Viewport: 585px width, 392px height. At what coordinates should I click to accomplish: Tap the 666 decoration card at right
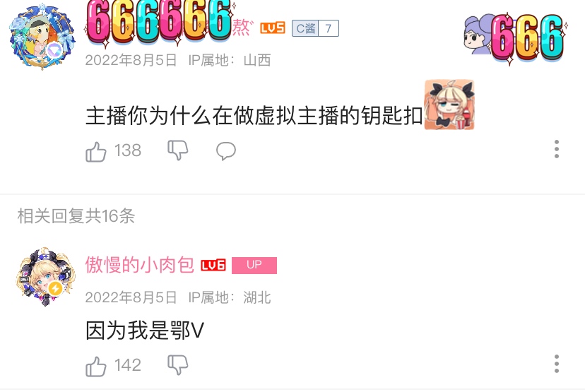tap(515, 38)
